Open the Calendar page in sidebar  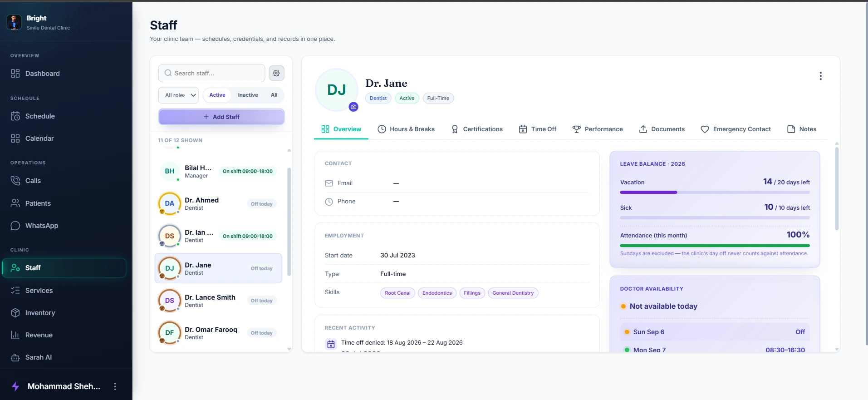pos(64,138)
